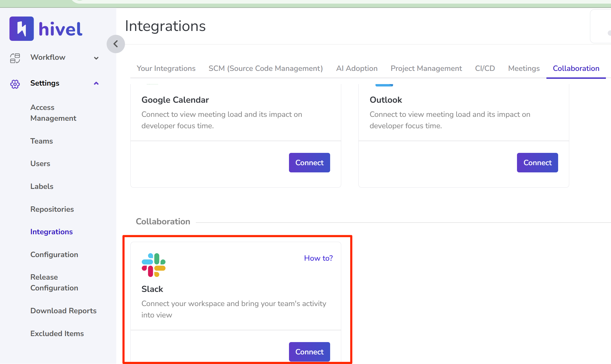Open Download Reports page
The height and width of the screenshot is (364, 611).
(63, 311)
